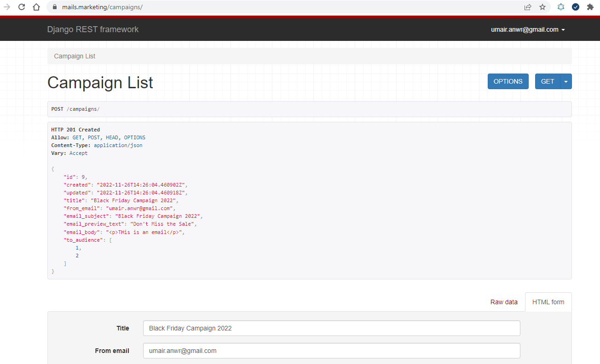Click the "updated" timestamp value
Image resolution: width=600 pixels, height=364 pixels.
pos(141,193)
